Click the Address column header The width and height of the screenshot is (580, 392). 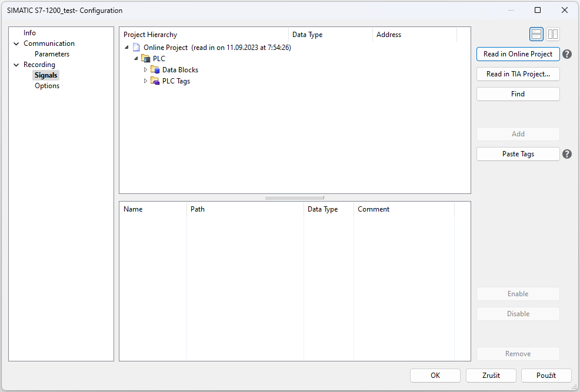click(415, 35)
